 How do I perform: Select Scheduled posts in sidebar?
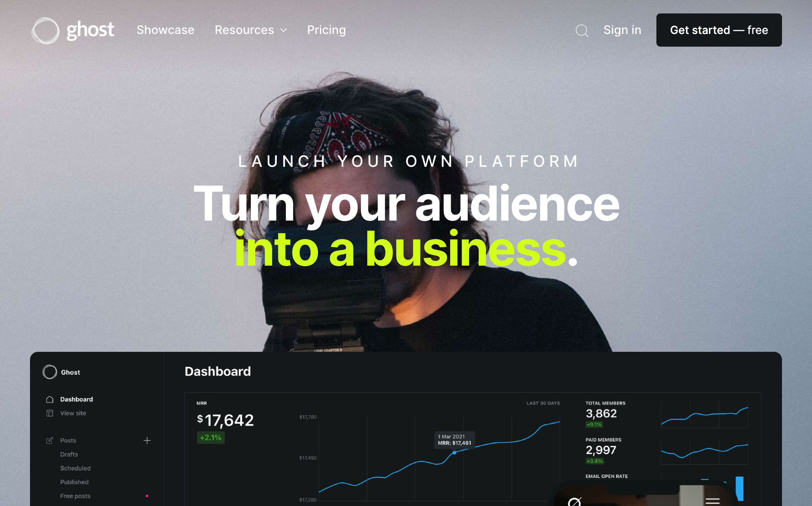75,468
